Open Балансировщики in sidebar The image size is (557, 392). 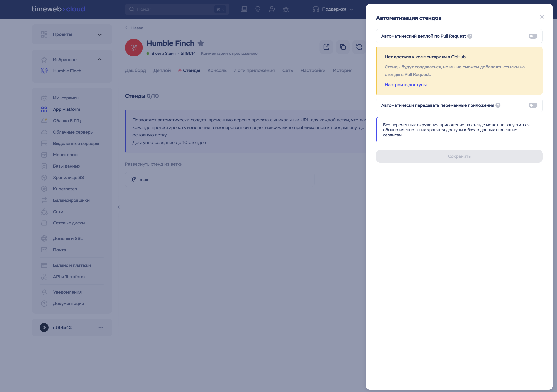(x=71, y=200)
